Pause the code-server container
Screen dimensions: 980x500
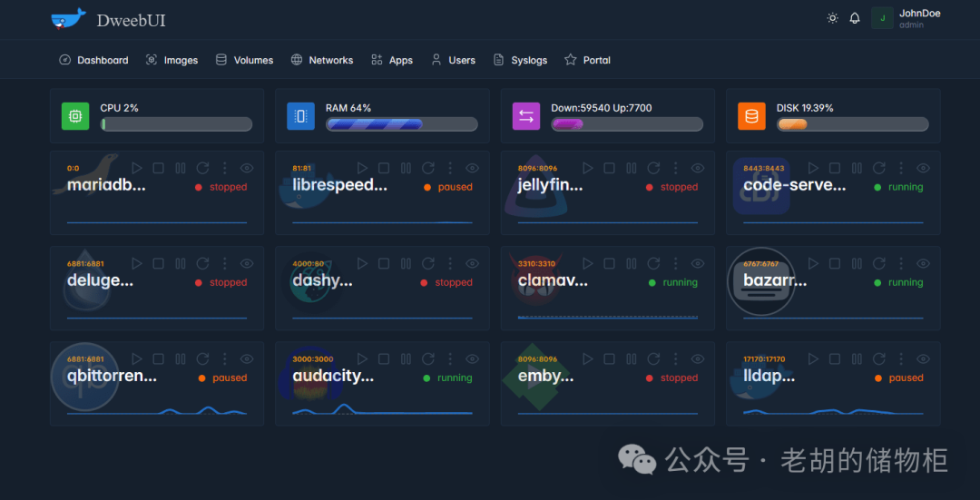pyautogui.click(x=857, y=168)
